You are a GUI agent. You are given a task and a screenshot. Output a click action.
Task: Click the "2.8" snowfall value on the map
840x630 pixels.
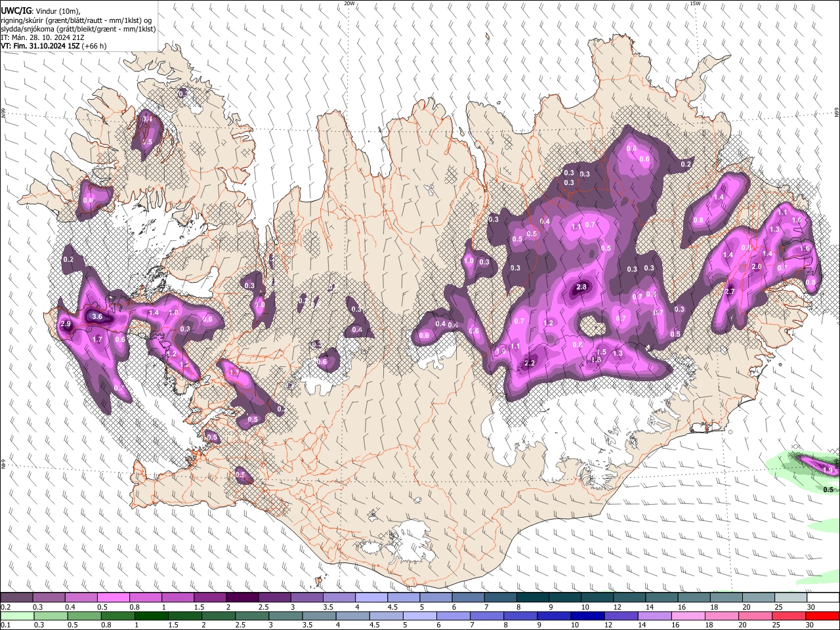click(581, 287)
